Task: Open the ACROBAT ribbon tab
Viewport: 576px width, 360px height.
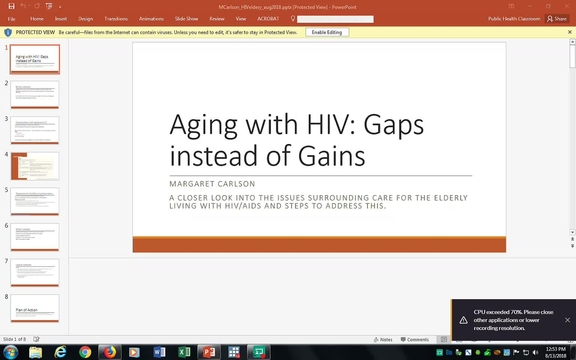Action: 268,19
